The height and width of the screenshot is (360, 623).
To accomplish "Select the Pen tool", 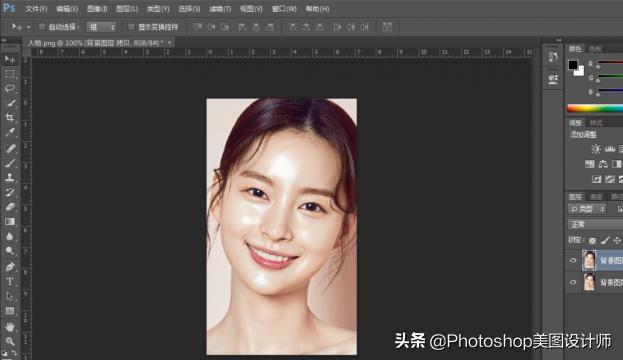I will [x=10, y=267].
